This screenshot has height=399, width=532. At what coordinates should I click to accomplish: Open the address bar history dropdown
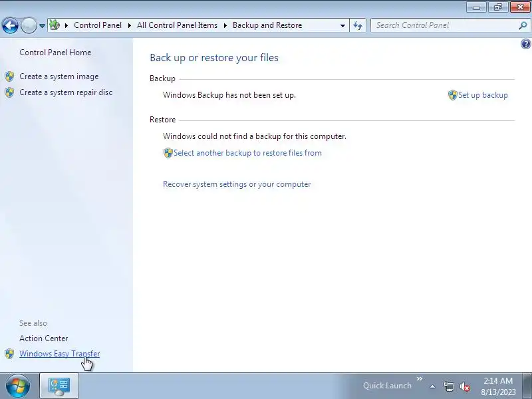coord(342,25)
